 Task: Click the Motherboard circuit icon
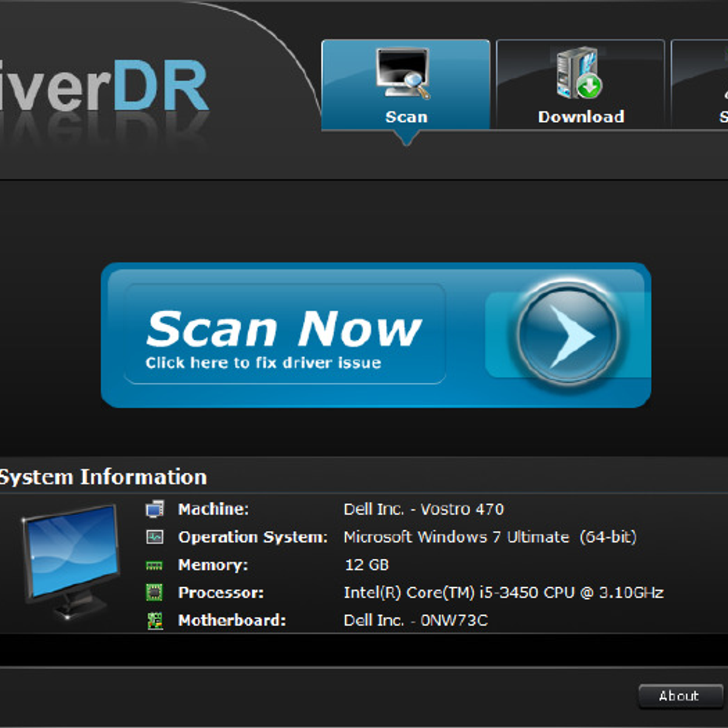pos(155,621)
